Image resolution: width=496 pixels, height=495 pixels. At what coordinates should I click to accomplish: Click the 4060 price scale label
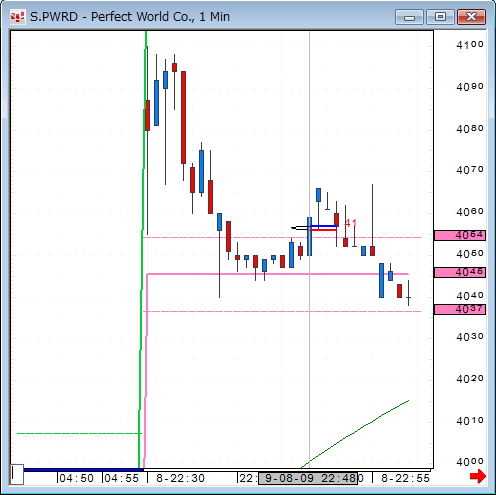click(470, 212)
